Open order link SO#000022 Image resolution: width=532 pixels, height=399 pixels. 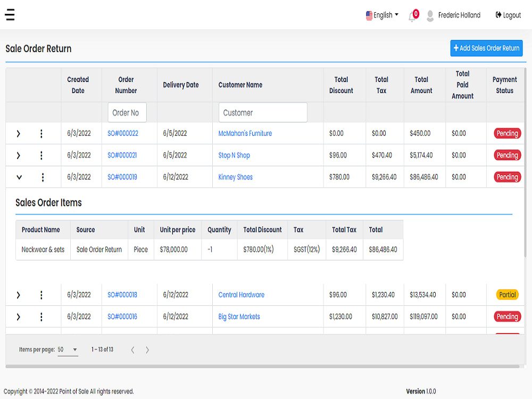123,134
